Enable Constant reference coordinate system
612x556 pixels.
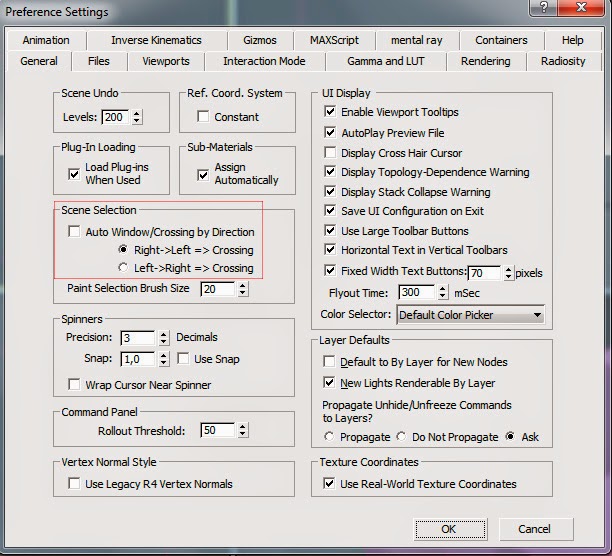point(203,116)
